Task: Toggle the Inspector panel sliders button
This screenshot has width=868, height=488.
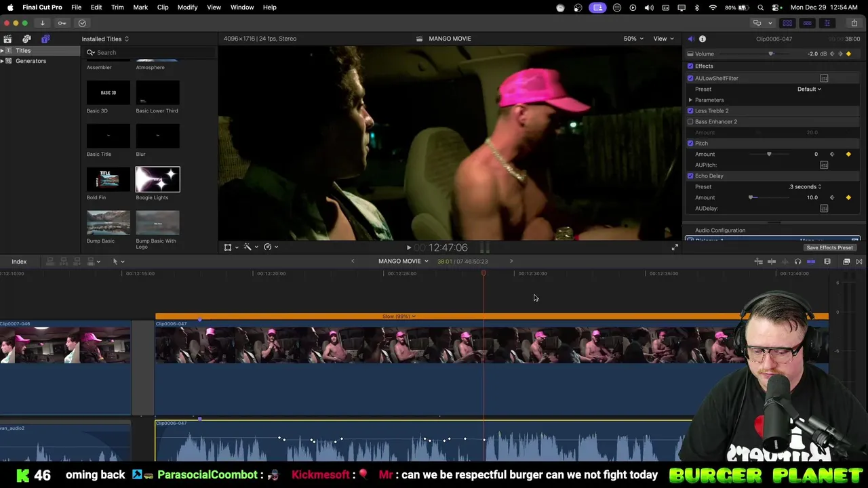Action: (x=827, y=23)
